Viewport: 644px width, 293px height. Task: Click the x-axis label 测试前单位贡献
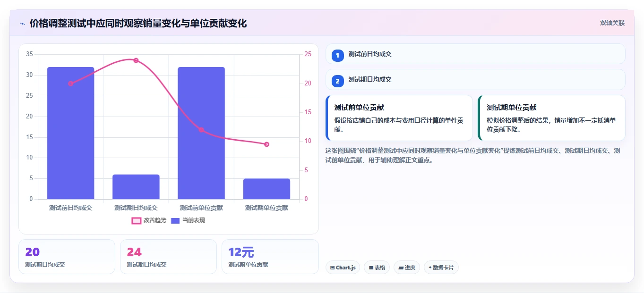[x=201, y=208]
